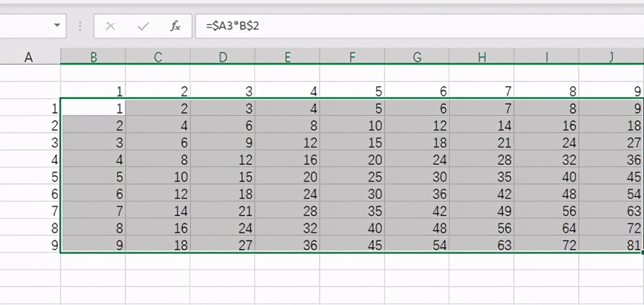Select the cell showing 8 in column B
Viewport: 644px width, 305px height.
93,227
